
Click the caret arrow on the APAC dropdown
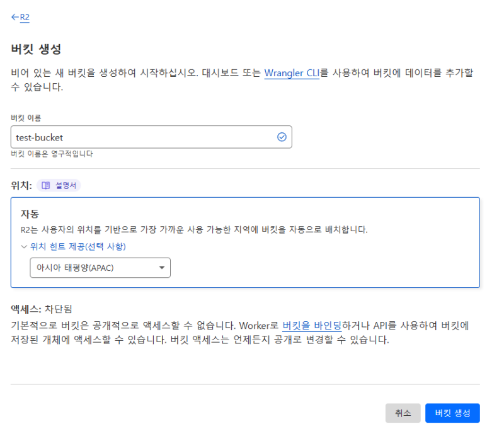point(162,268)
